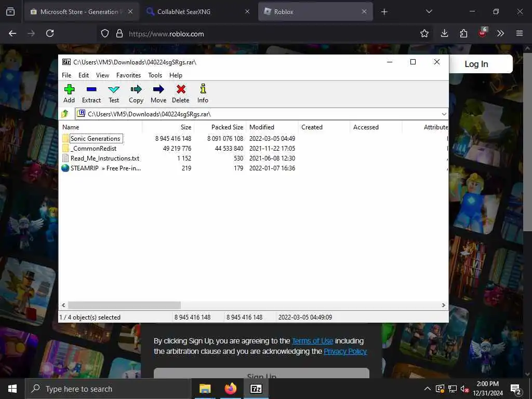532x399 pixels.
Task: Click the taskbar clock and date
Action: point(488,389)
